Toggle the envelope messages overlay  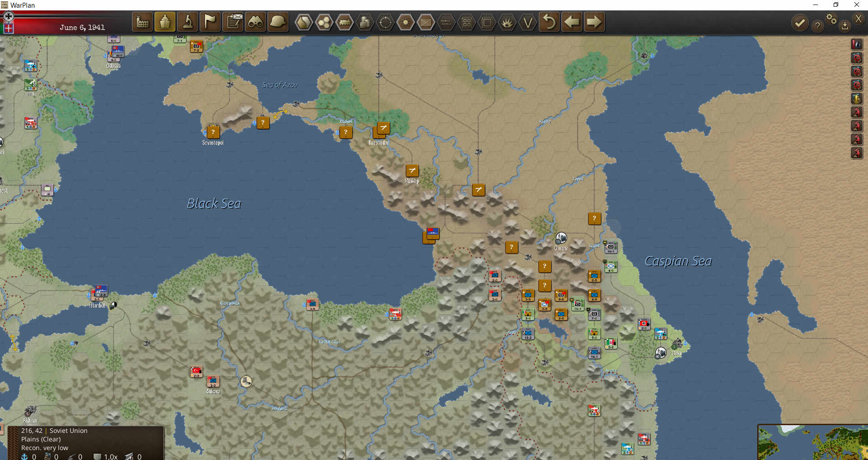(426, 22)
